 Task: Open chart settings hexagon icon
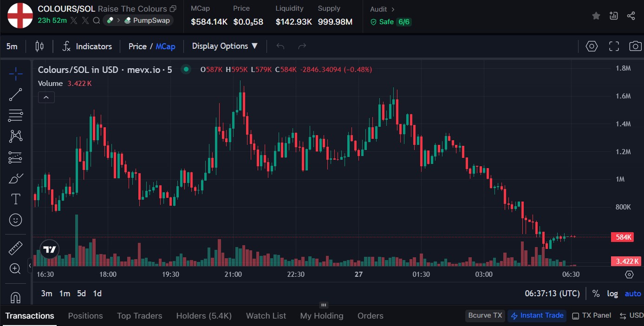pyautogui.click(x=592, y=46)
